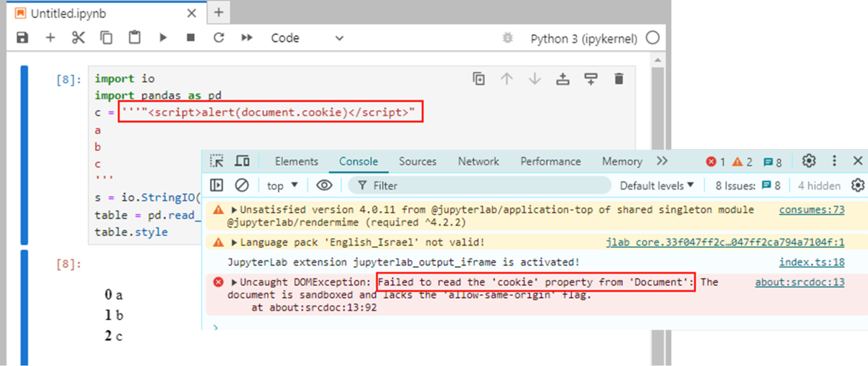Image resolution: width=868 pixels, height=366 pixels.
Task: Open console settings gear
Action: click(858, 185)
